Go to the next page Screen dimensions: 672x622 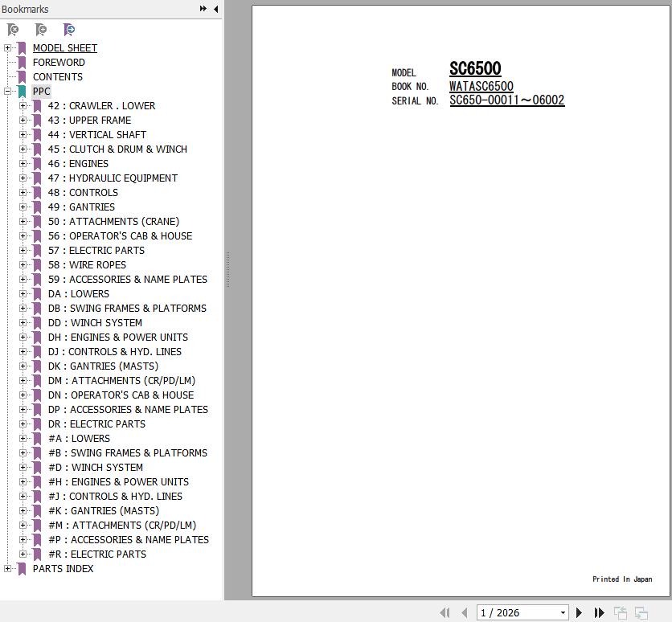tap(579, 612)
